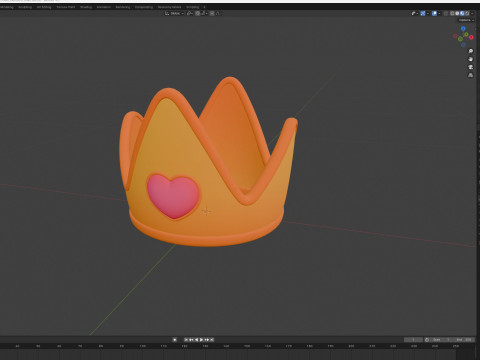Click the red X axis gizmo
The height and width of the screenshot is (360, 480).
(x=471, y=37)
